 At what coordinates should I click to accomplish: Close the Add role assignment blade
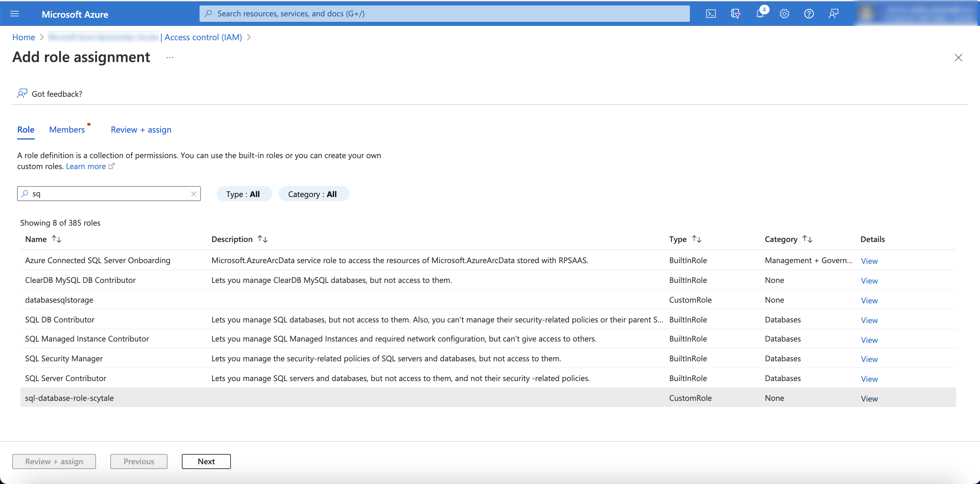tap(958, 58)
